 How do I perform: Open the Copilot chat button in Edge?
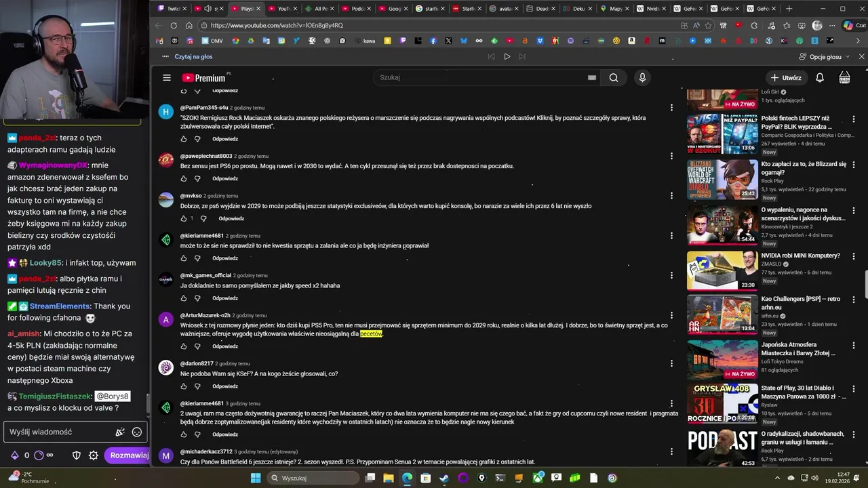pos(854,26)
